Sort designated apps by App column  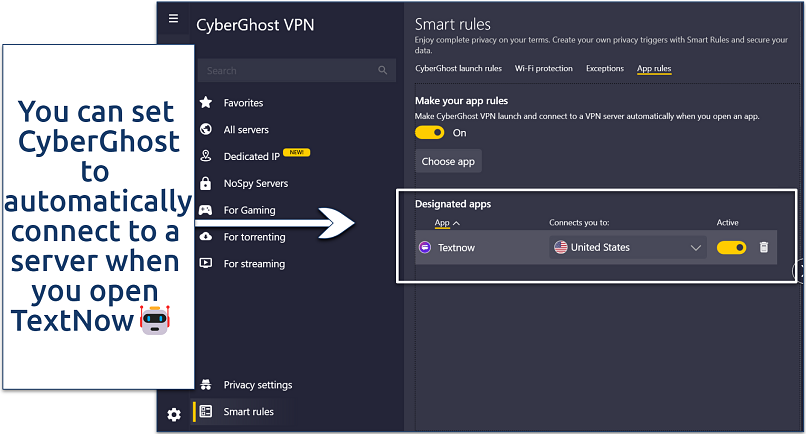coord(447,223)
